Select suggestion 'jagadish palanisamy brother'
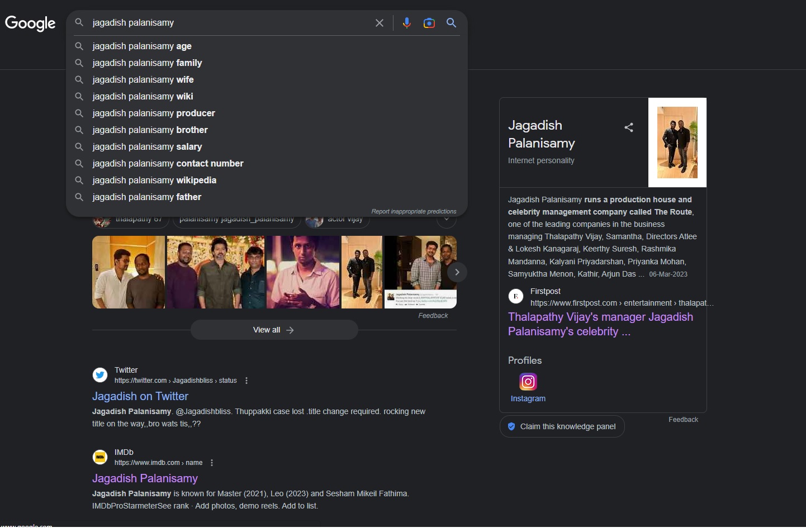This screenshot has height=532, width=806. click(267, 130)
